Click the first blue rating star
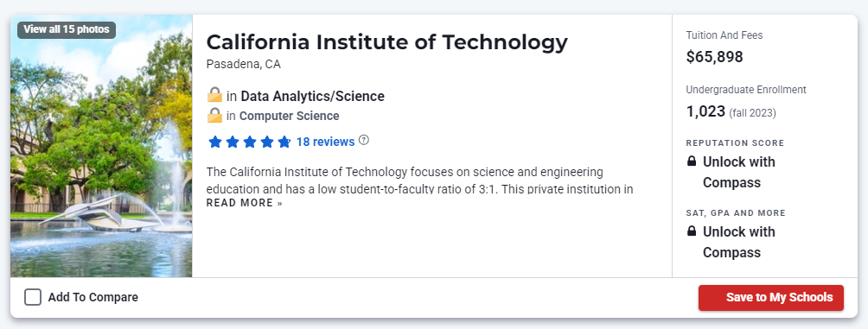This screenshot has height=329, width=868. pyautogui.click(x=215, y=142)
